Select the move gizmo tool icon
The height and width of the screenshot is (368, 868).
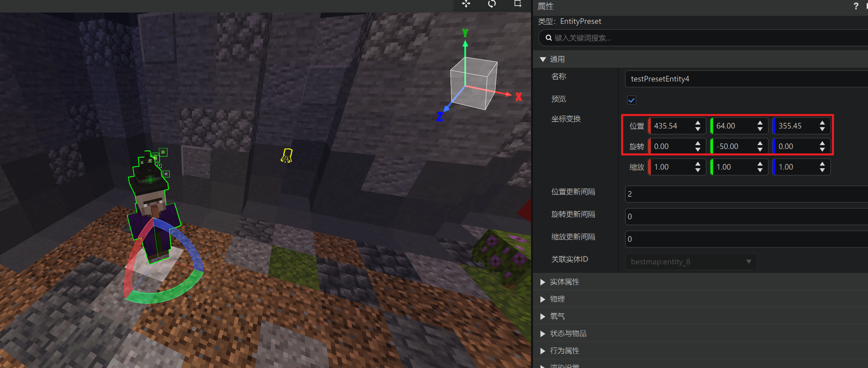[466, 4]
